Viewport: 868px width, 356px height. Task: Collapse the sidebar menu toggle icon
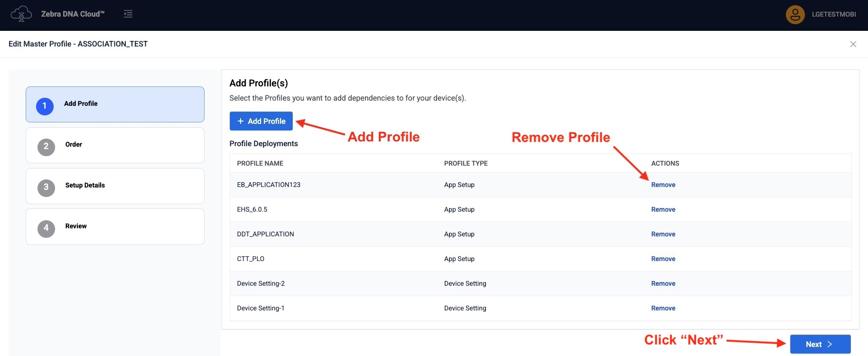[x=128, y=14]
